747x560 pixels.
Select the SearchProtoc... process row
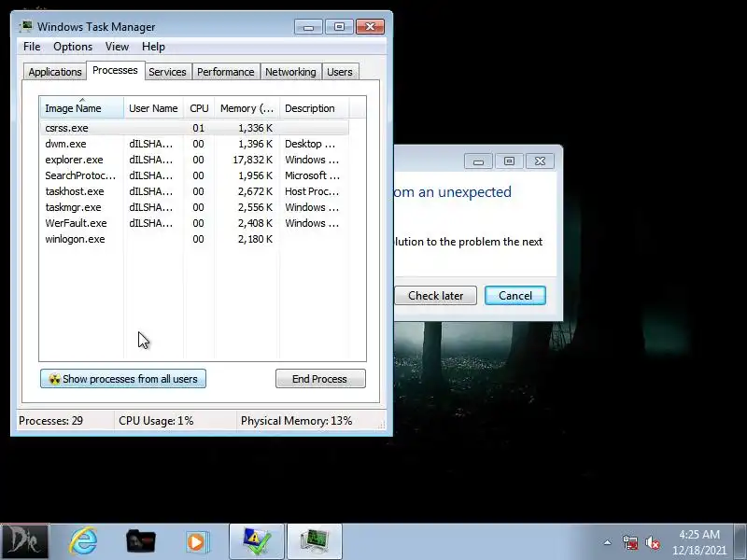pyautogui.click(x=194, y=175)
